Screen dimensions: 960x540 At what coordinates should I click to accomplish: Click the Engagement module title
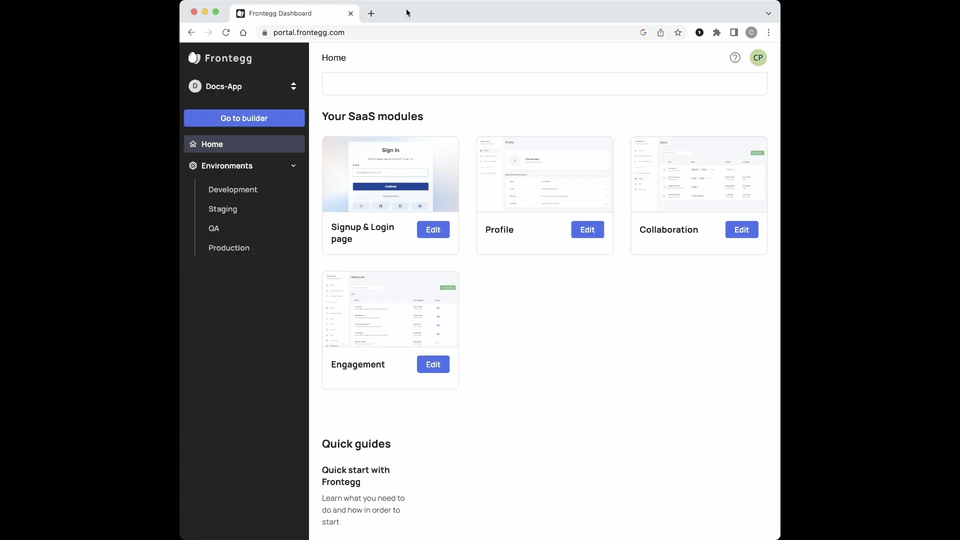pyautogui.click(x=358, y=364)
